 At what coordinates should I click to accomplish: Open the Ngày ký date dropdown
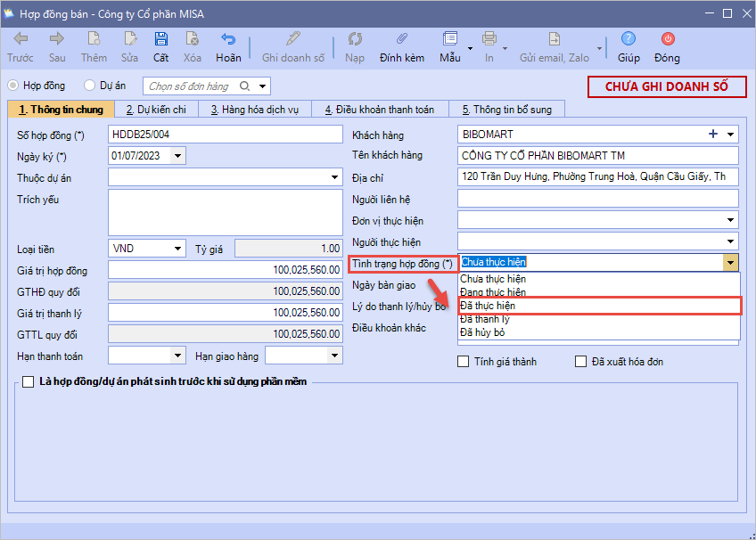177,156
